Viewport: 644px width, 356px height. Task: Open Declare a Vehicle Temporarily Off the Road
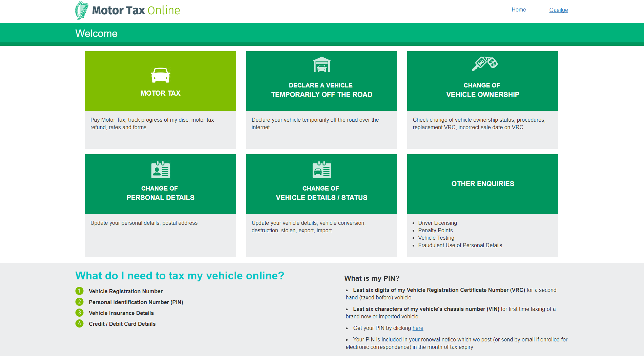[321, 81]
